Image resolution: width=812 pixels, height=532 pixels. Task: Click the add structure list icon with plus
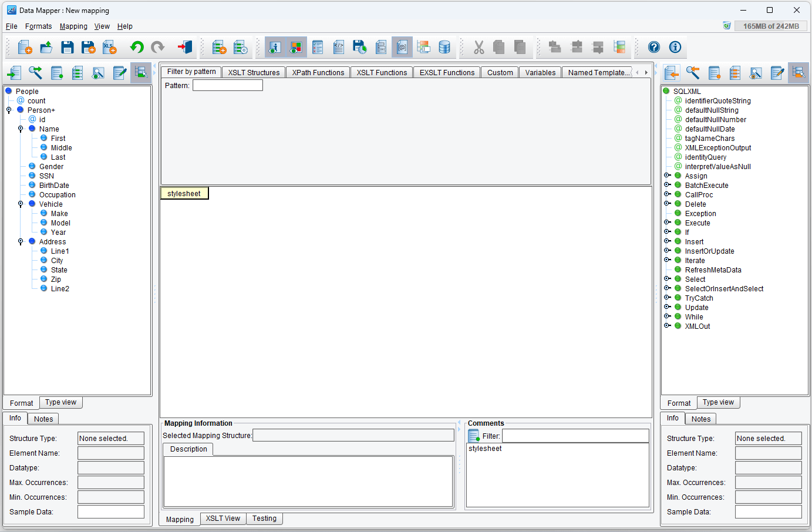219,47
